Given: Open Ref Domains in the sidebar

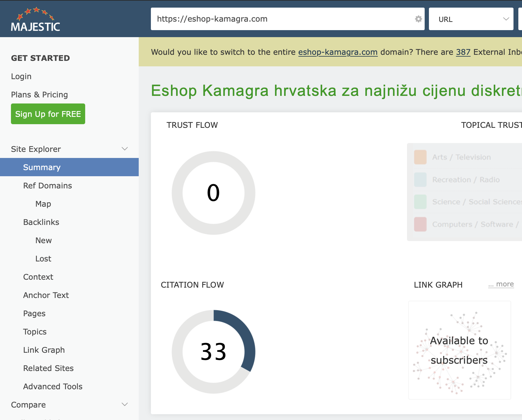Looking at the screenshot, I should point(47,186).
